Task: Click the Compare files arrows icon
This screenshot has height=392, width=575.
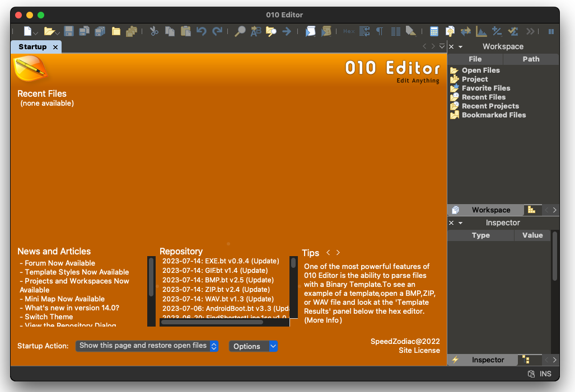Action: pyautogui.click(x=465, y=31)
